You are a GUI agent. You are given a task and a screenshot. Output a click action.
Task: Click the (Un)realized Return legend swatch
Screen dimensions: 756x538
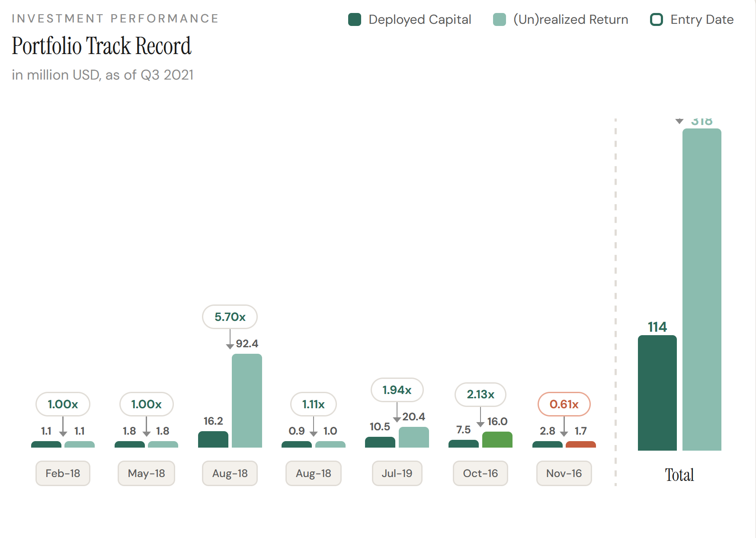tap(499, 19)
